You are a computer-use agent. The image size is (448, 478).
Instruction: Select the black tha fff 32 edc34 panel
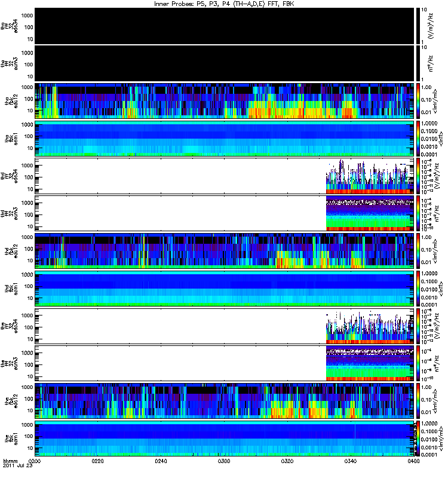click(x=225, y=26)
